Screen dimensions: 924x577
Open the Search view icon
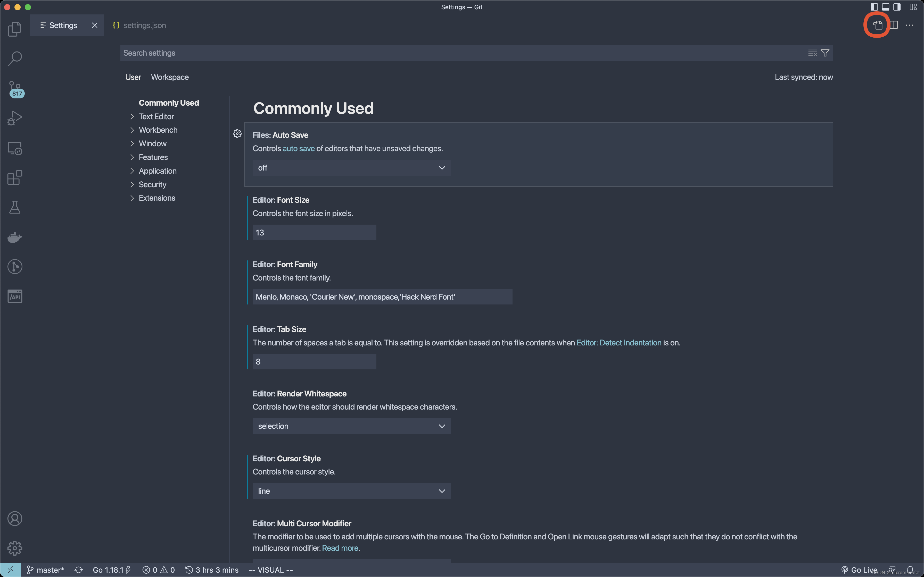[x=14, y=58]
